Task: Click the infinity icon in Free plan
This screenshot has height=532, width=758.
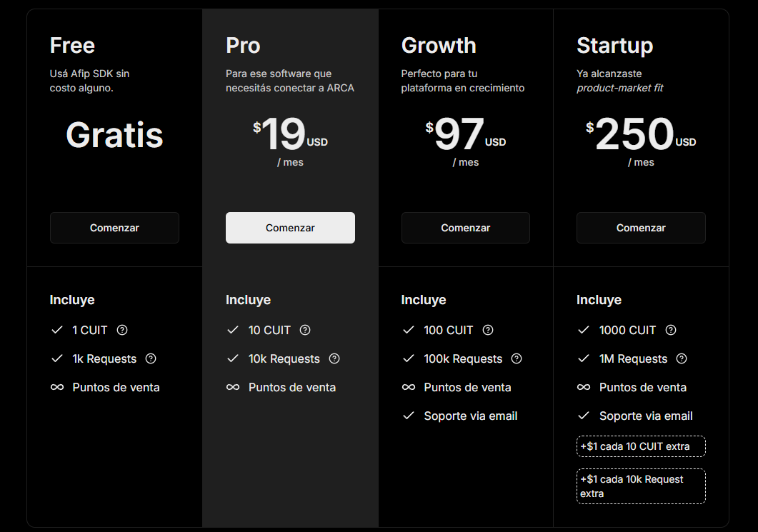Action: [57, 387]
